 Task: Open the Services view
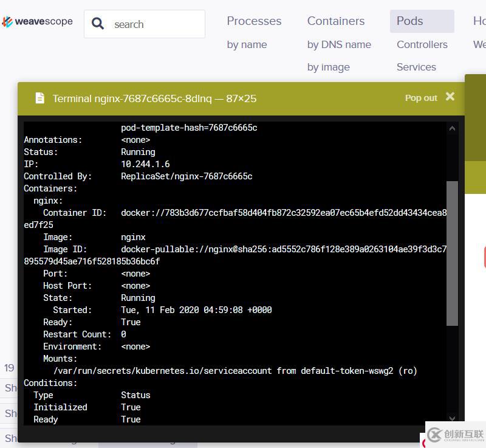(416, 67)
